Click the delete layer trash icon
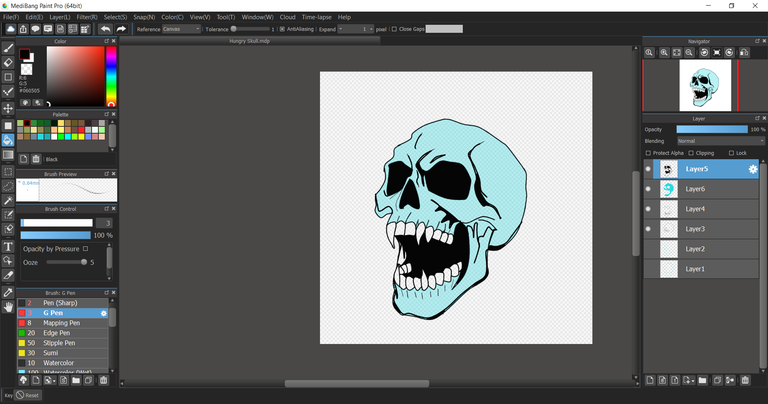Image resolution: width=768 pixels, height=404 pixels. click(745, 380)
